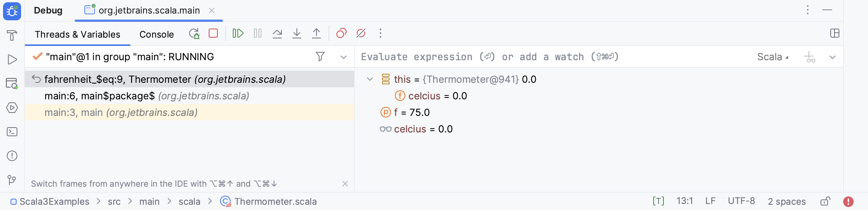Select the Threads & Variables tab

click(x=78, y=35)
